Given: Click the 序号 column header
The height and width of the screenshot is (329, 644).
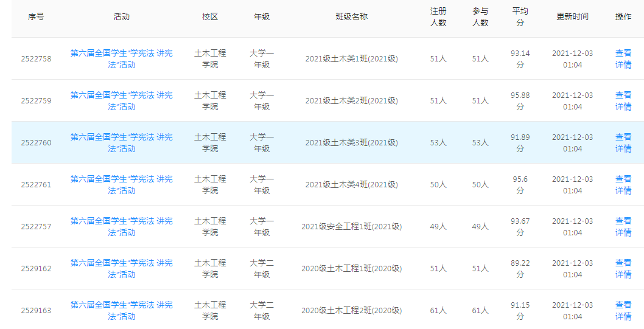Looking at the screenshot, I should (x=36, y=17).
